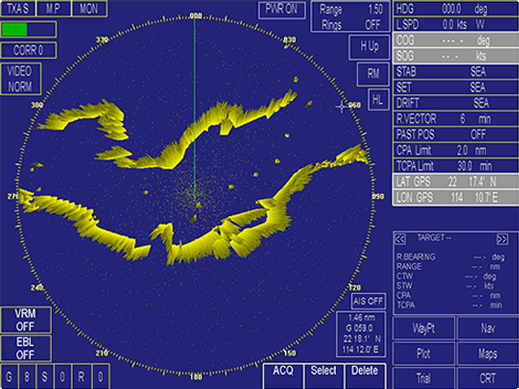
Task: Open the H Up orientation mode selector
Action: click(369, 47)
